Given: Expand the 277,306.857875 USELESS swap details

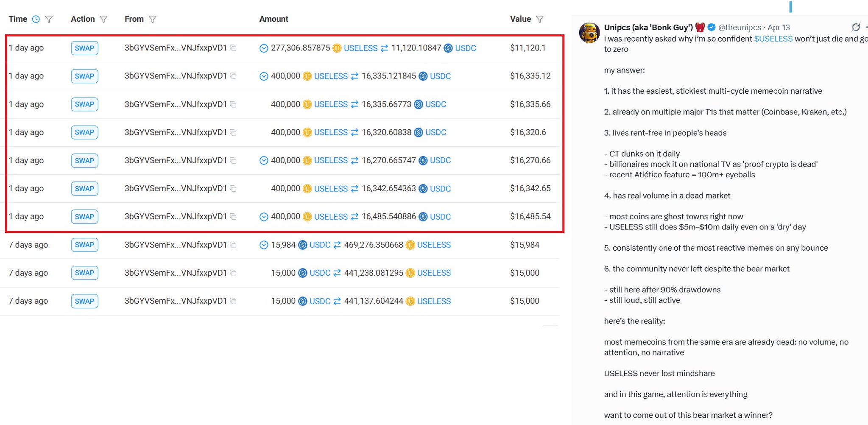Looking at the screenshot, I should point(263,48).
